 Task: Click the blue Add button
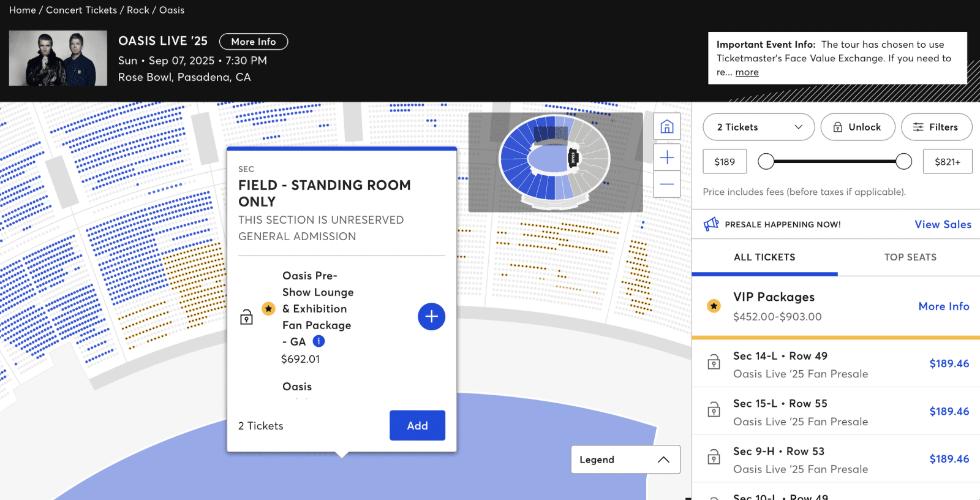click(417, 425)
